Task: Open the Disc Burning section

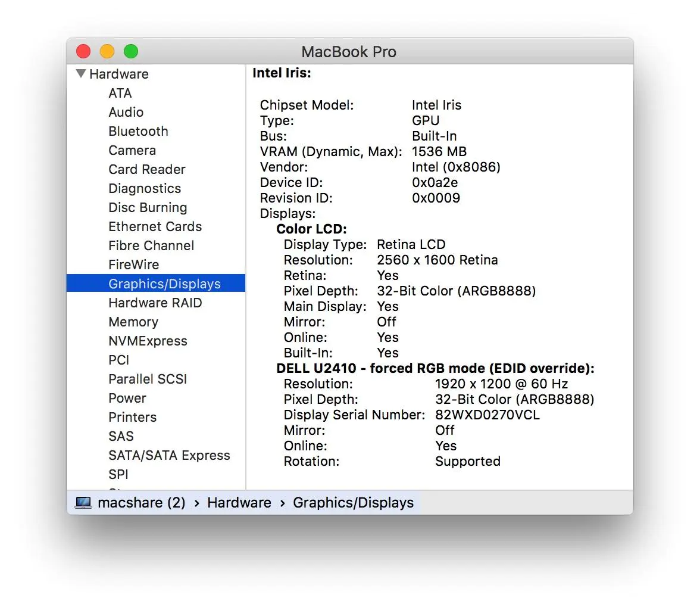Action: tap(148, 208)
